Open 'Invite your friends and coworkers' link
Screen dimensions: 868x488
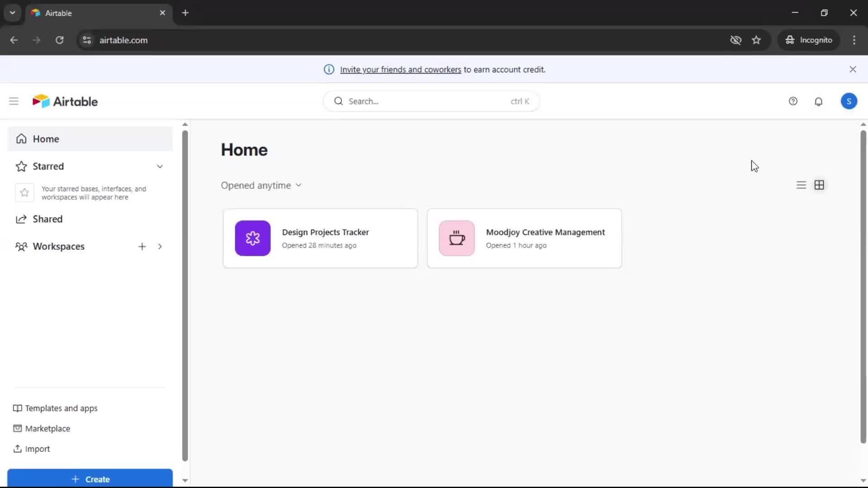tap(400, 70)
